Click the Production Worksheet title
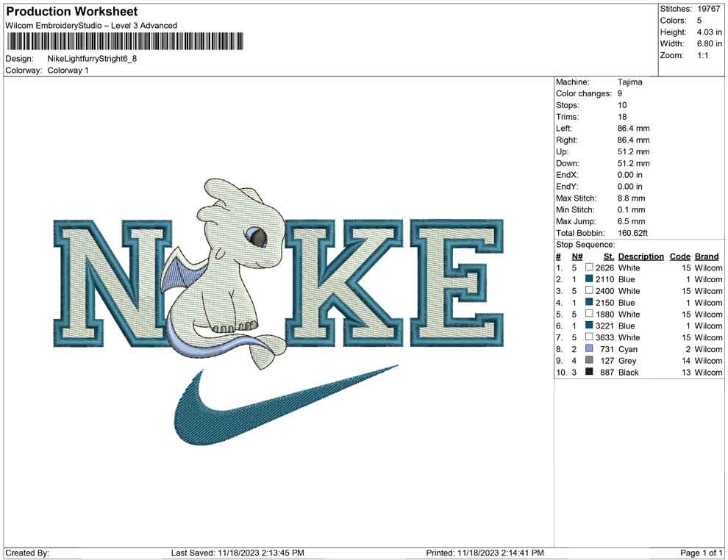This screenshot has height=560, width=728. [x=71, y=12]
